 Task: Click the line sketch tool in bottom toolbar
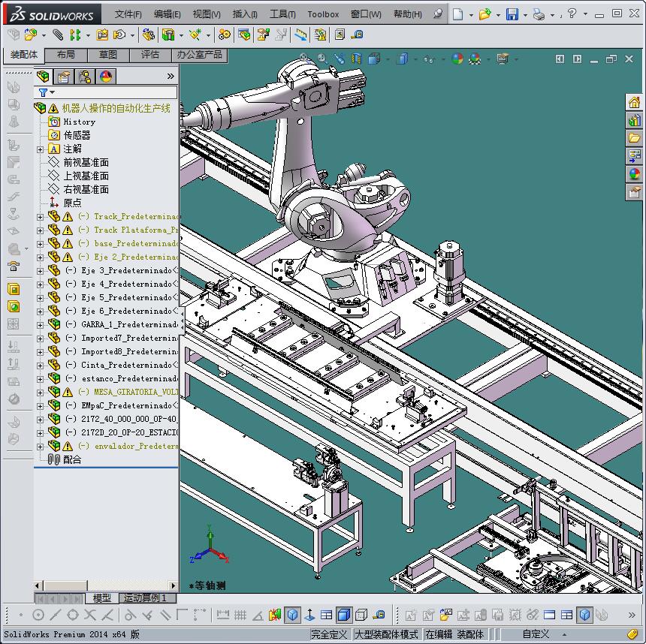[x=55, y=615]
